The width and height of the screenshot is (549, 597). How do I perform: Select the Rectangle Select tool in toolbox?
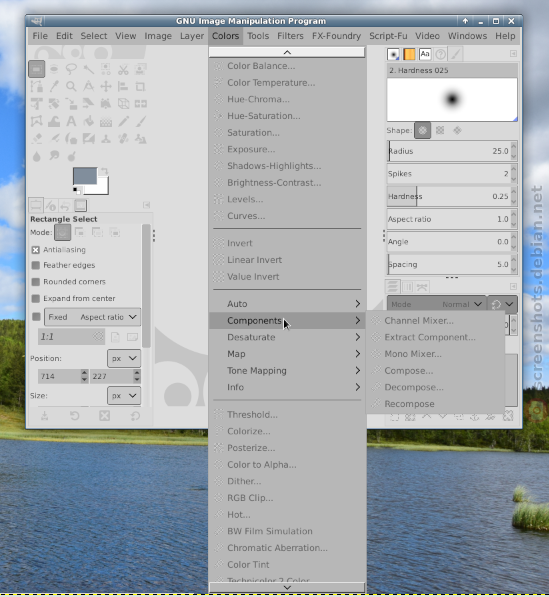pyautogui.click(x=37, y=69)
